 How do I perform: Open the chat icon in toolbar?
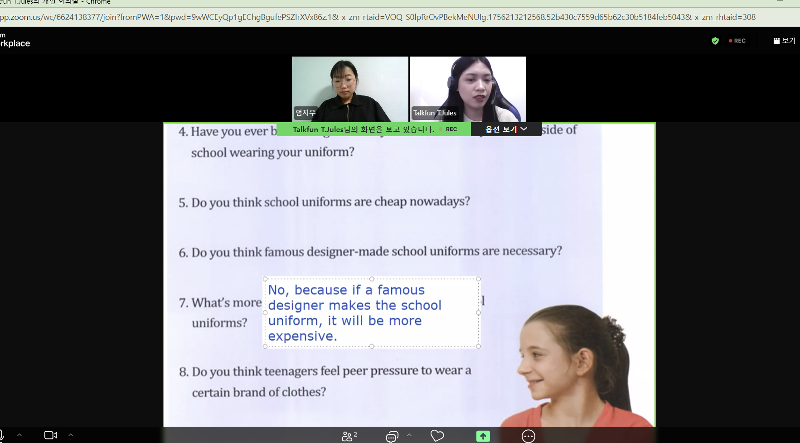tap(392, 436)
